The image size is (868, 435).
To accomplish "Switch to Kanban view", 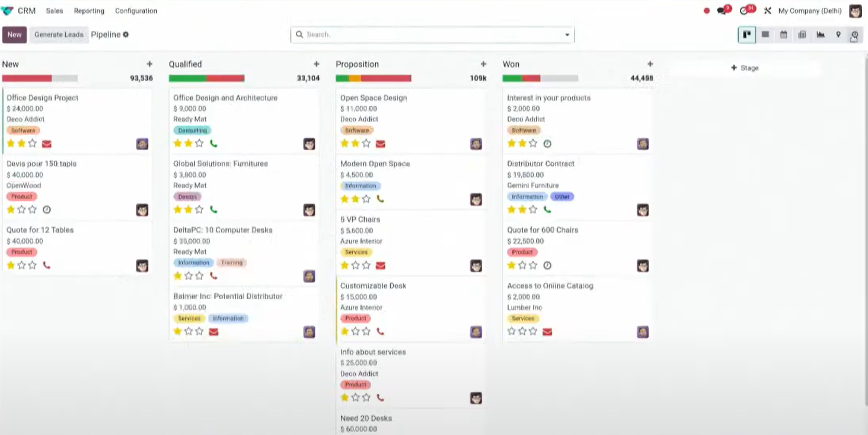I will pyautogui.click(x=746, y=34).
